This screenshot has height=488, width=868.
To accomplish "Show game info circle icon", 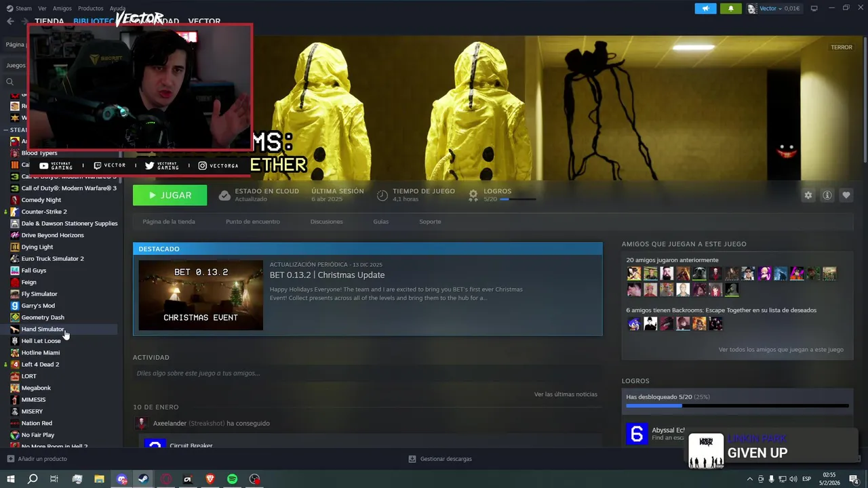I will [827, 195].
